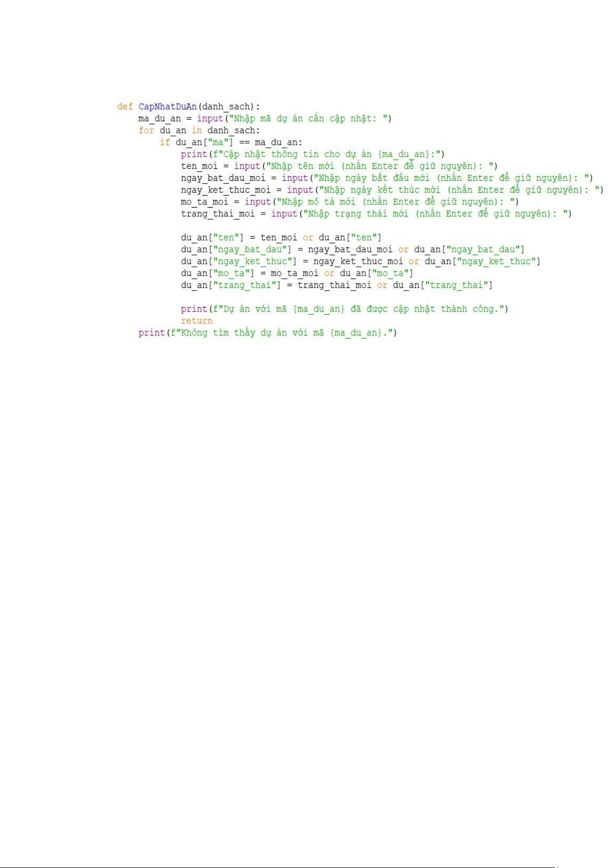
Task: Click the du_an["ngay_bat_dau"] assignment start
Action: pos(236,249)
